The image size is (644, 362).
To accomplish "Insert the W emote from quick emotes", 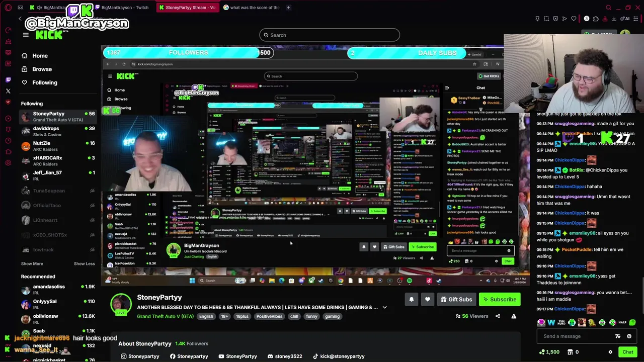I will pyautogui.click(x=551, y=322).
